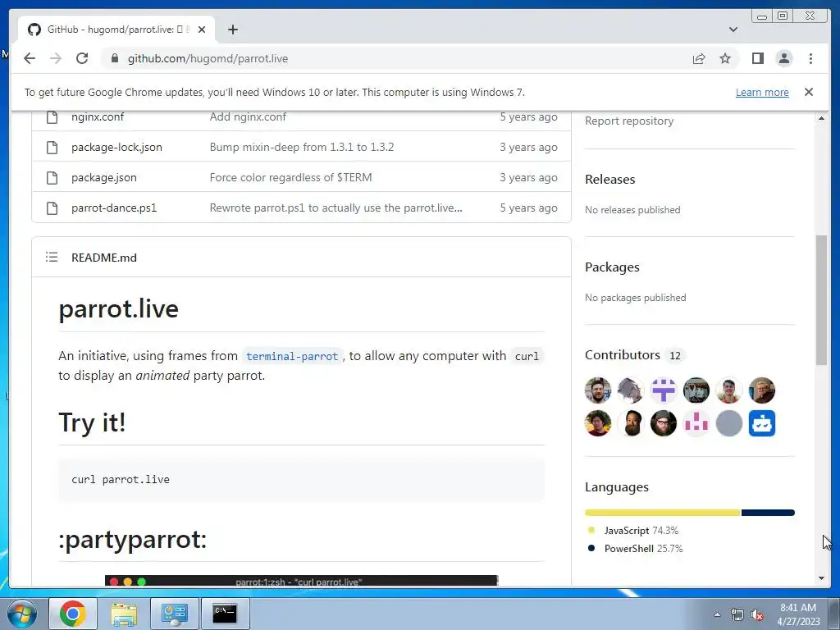
Task: Open commit 'Rewrote parrot.ps1 to actually use'
Action: tap(336, 208)
